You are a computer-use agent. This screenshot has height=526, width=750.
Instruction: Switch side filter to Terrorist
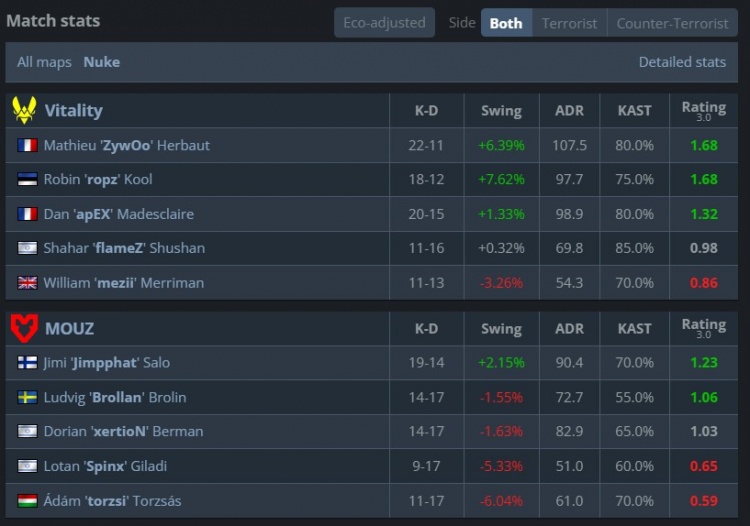(569, 23)
